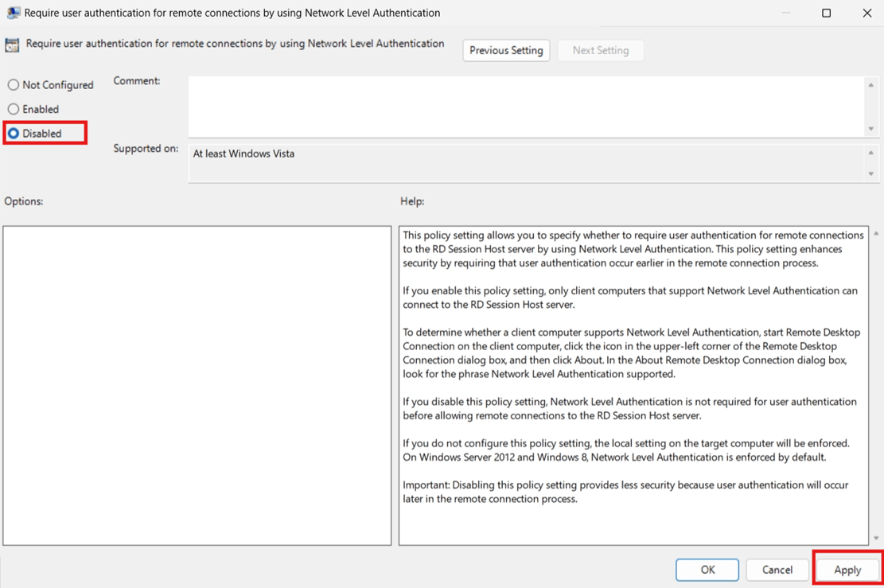Image resolution: width=884 pixels, height=588 pixels.
Task: Click the Previous Setting button
Action: [x=506, y=50]
